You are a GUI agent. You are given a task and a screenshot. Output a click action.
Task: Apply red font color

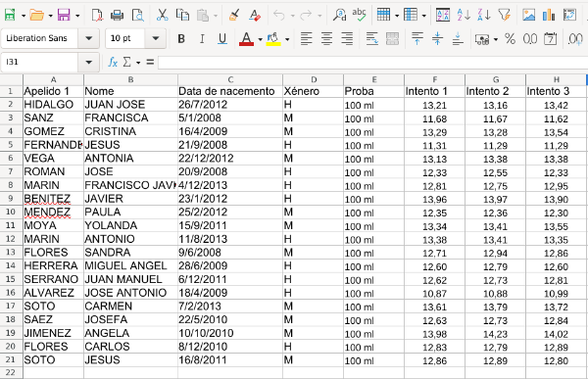coord(246,38)
